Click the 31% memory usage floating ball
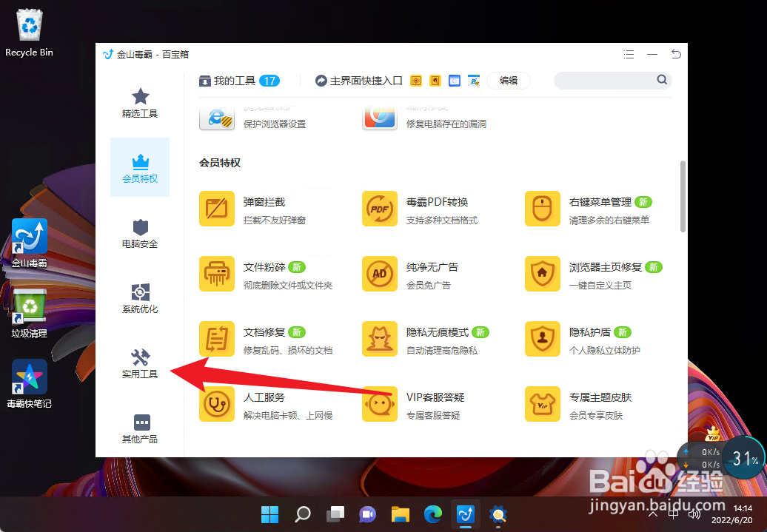This screenshot has width=767, height=532. click(x=744, y=458)
